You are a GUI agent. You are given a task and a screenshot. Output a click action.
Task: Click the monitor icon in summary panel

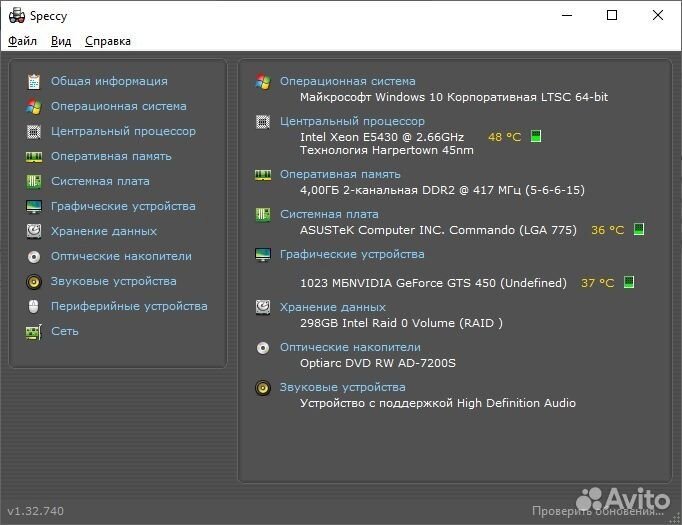pyautogui.click(x=263, y=255)
